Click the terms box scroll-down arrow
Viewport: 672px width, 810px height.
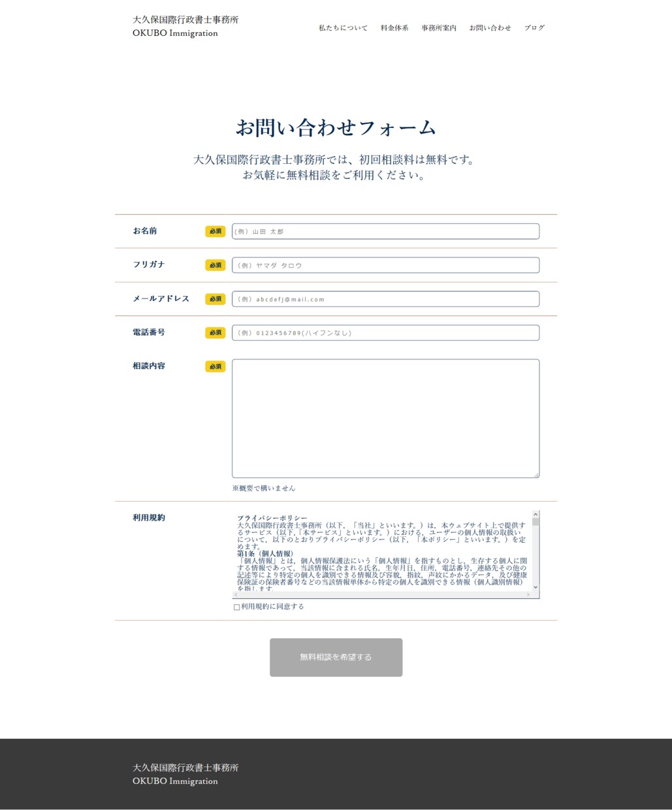(536, 587)
